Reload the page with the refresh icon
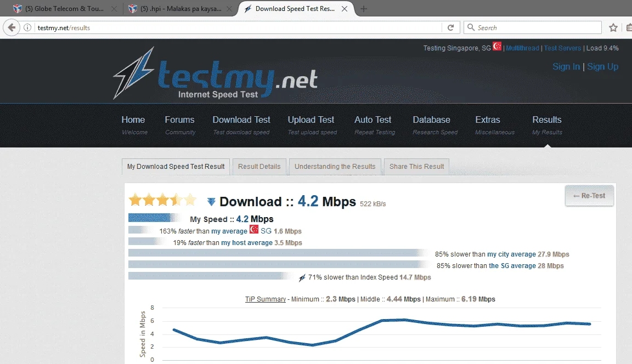Screen dimensions: 632x364 450,27
